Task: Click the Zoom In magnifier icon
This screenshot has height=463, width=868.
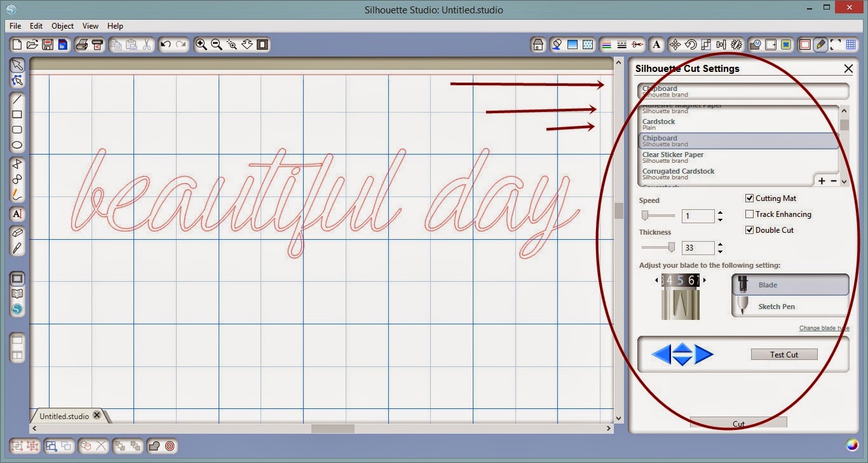Action: click(201, 45)
